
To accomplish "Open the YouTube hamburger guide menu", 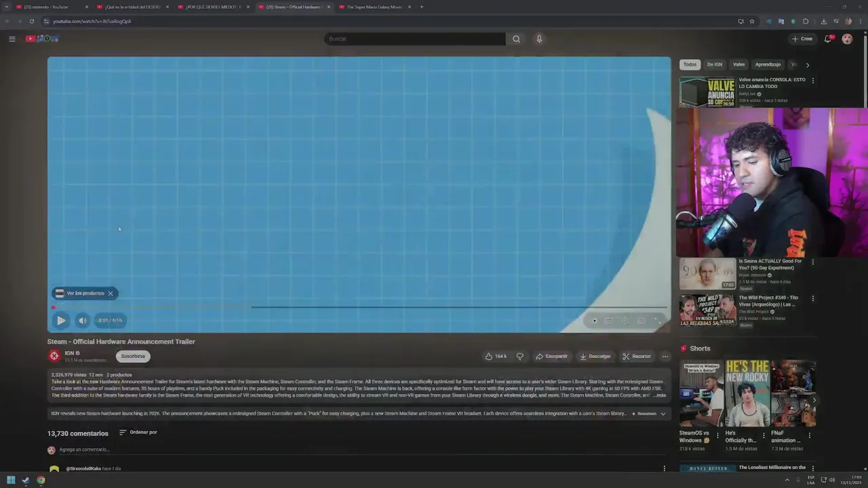I will click(12, 39).
